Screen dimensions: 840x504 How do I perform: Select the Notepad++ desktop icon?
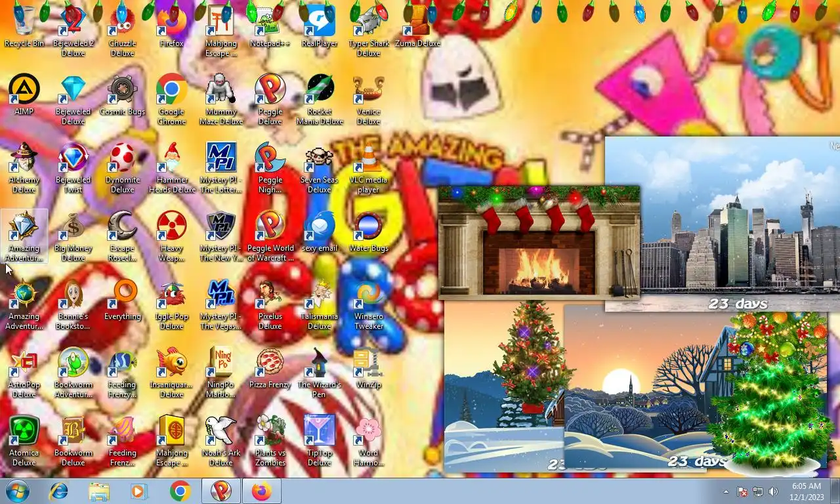click(x=270, y=27)
